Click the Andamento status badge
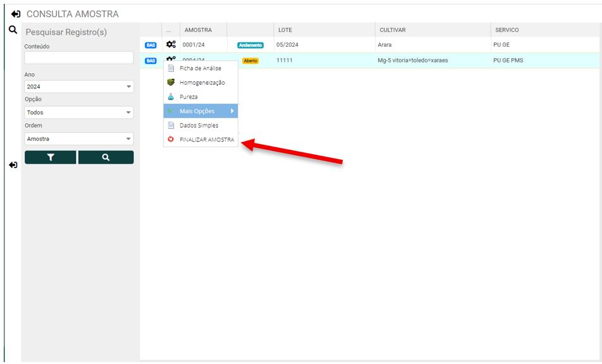 pos(250,45)
